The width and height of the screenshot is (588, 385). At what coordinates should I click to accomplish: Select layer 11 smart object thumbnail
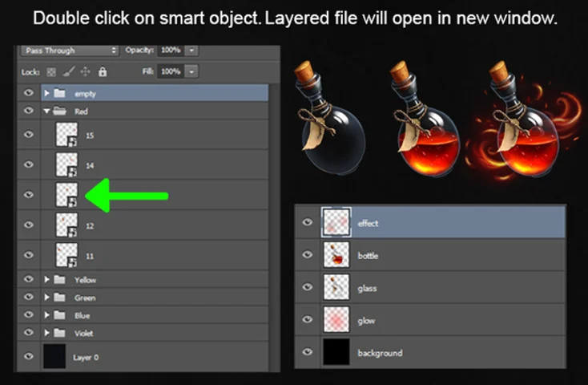66,255
